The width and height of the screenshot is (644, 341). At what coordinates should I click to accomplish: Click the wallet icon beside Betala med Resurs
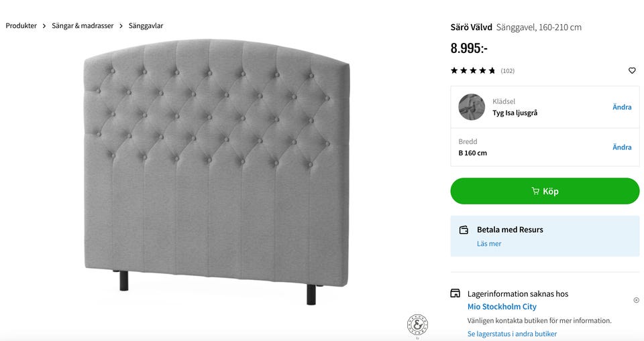[464, 230]
